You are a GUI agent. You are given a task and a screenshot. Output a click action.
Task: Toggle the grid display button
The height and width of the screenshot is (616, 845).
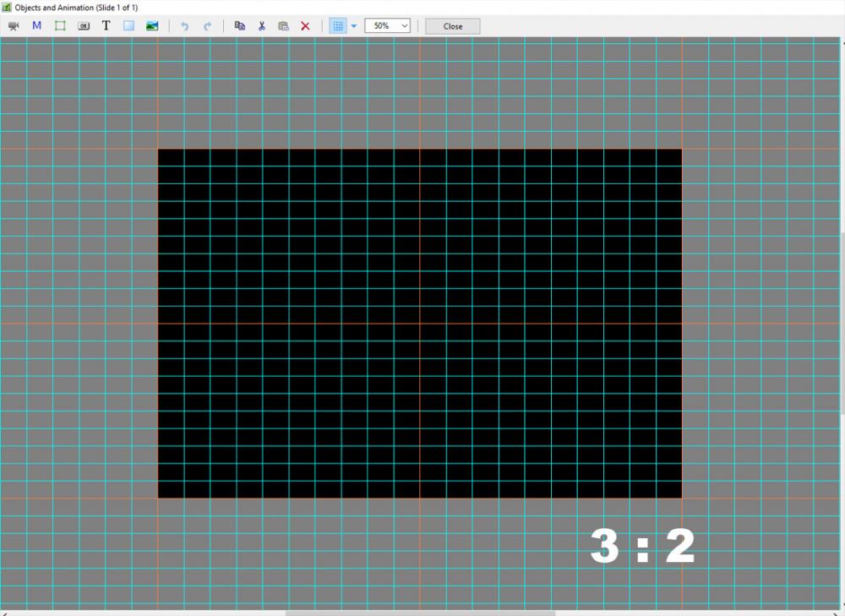pyautogui.click(x=338, y=26)
